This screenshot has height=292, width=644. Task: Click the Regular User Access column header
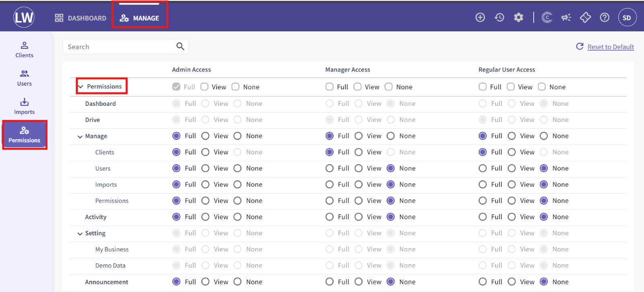[507, 70]
